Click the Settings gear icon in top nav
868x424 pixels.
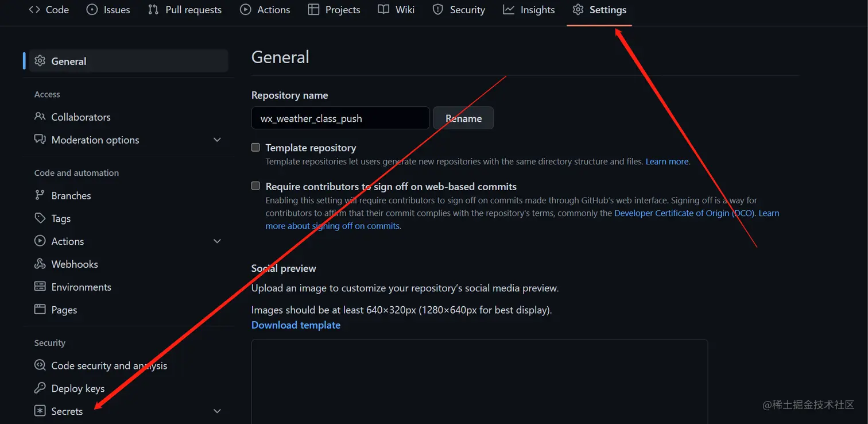coord(578,10)
